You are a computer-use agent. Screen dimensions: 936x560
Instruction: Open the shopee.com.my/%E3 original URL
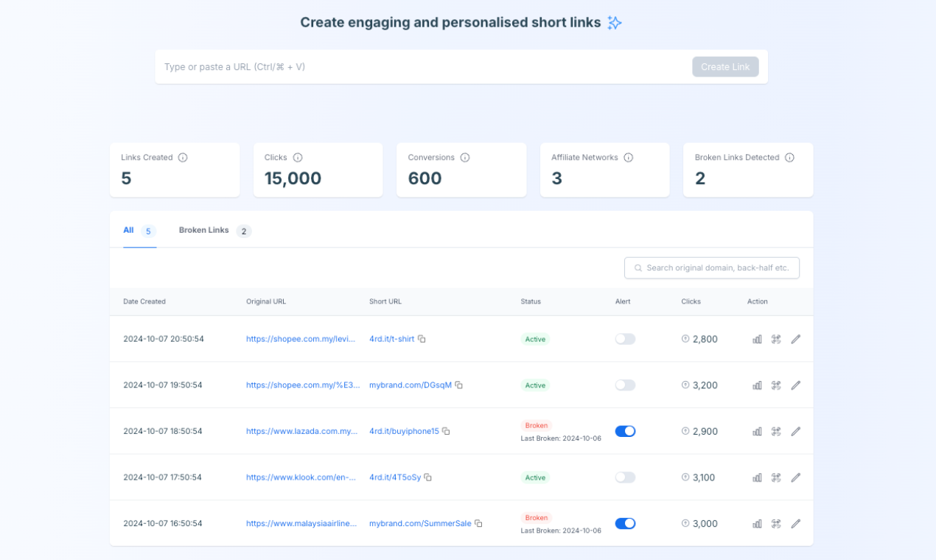point(304,385)
